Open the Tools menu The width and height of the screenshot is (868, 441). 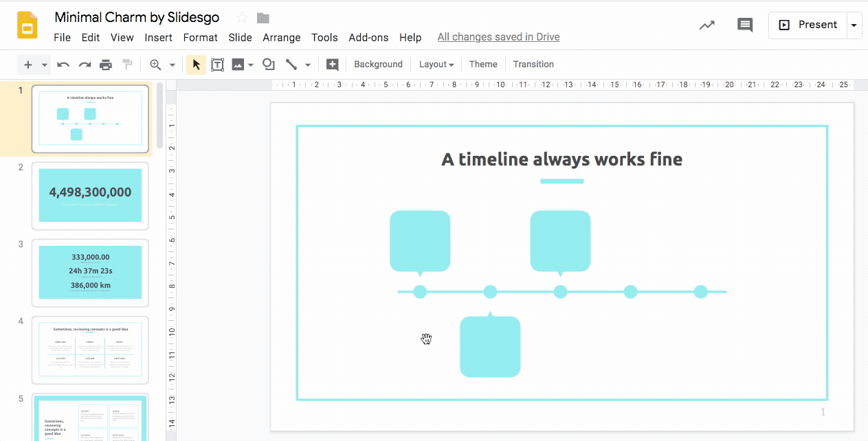tap(324, 38)
